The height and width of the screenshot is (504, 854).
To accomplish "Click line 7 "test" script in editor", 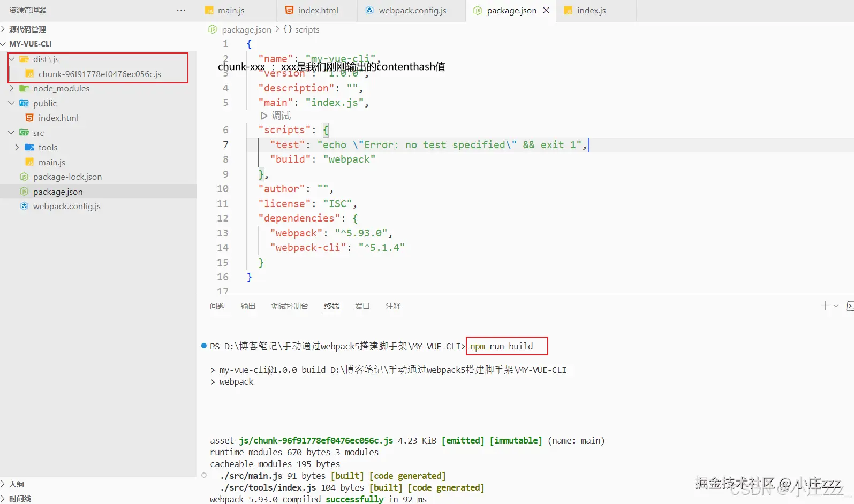I will click(x=428, y=145).
